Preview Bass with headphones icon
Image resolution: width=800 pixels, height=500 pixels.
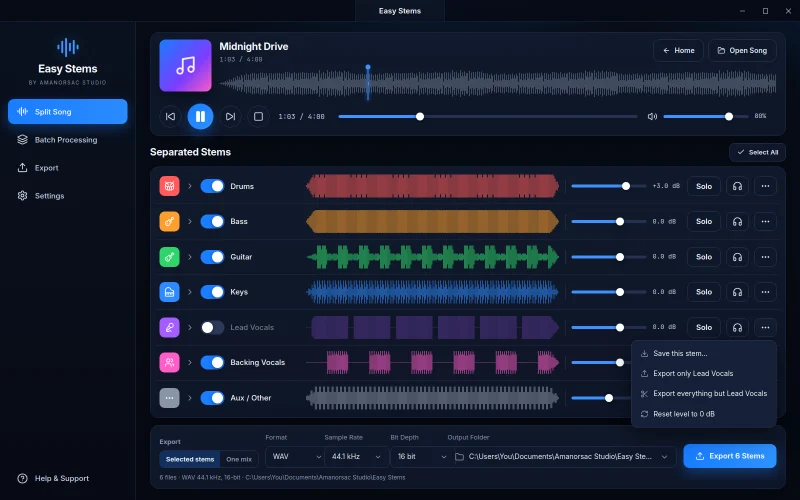[737, 221]
